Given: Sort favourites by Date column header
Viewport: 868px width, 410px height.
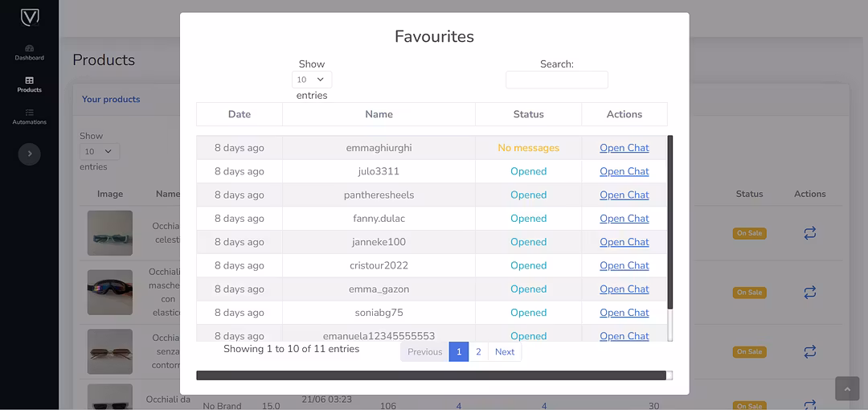Looking at the screenshot, I should point(240,114).
